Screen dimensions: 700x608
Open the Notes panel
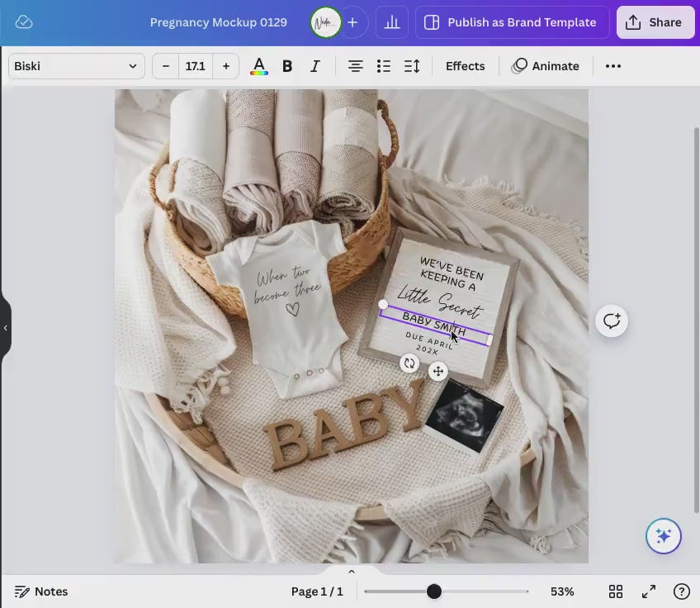tap(41, 591)
